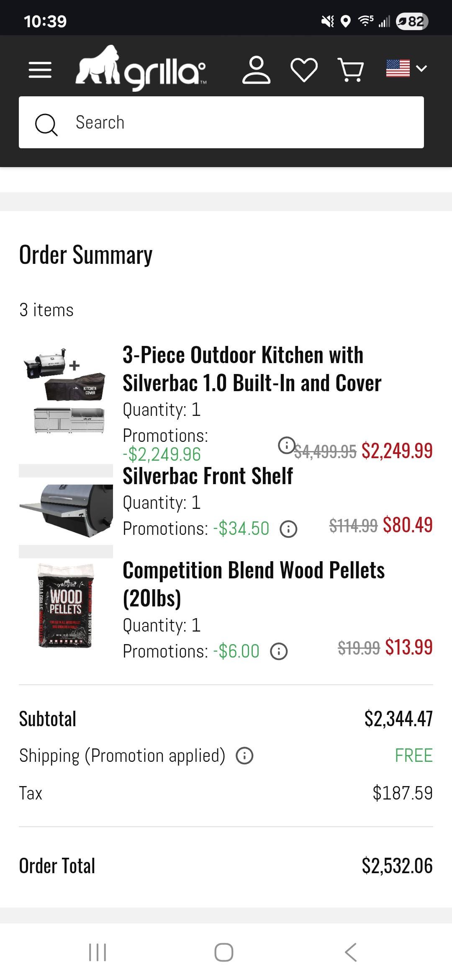
Task: Show promotion info for Silverbac Front Shelf
Action: [288, 529]
